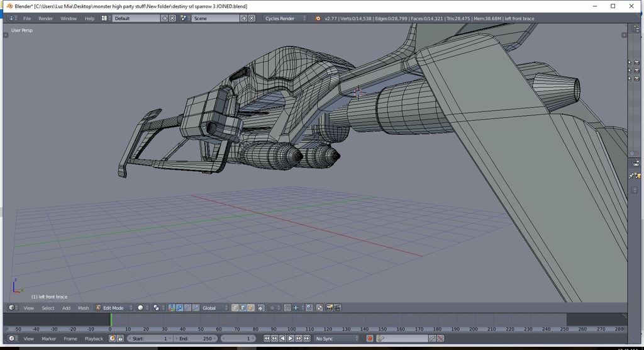Viewport: 644px width, 350px height.
Task: Click the current frame number field
Action: click(238, 339)
